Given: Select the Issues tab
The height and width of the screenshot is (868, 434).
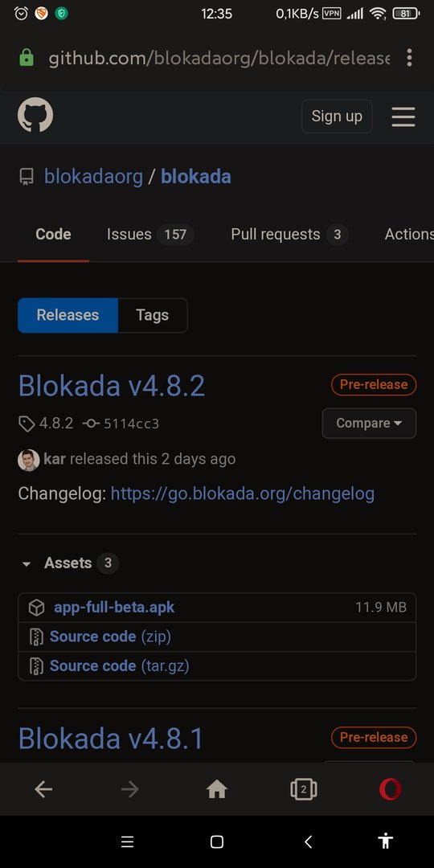Looking at the screenshot, I should click(150, 235).
